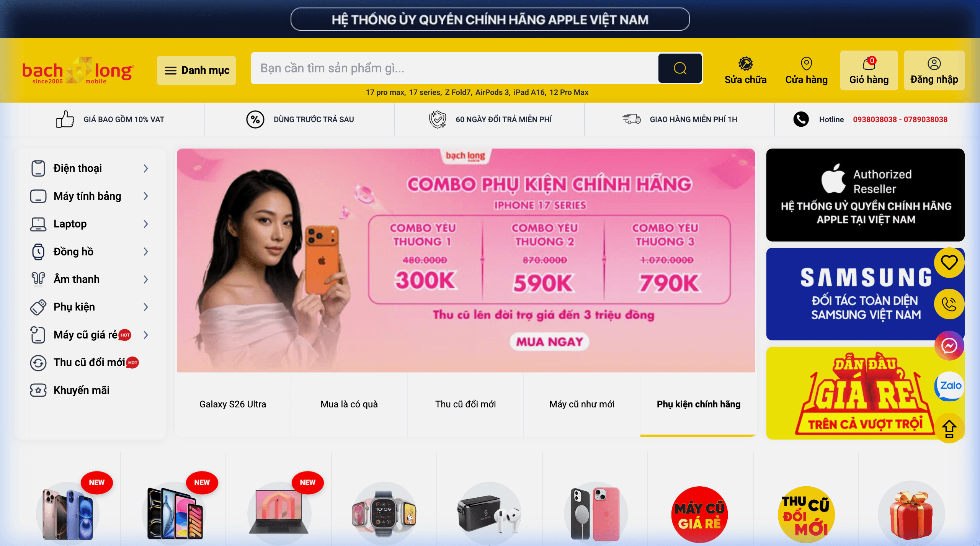Image resolution: width=980 pixels, height=546 pixels.
Task: Open the Samsung partner banner thumbnail
Action: tap(865, 294)
